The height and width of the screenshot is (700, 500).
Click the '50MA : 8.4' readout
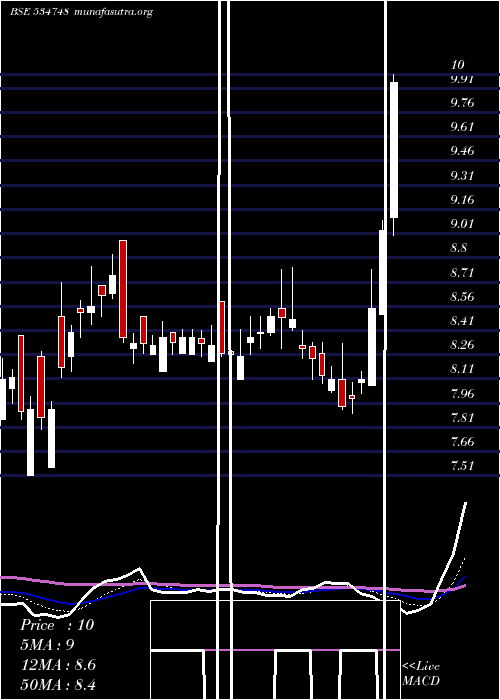pyautogui.click(x=58, y=685)
